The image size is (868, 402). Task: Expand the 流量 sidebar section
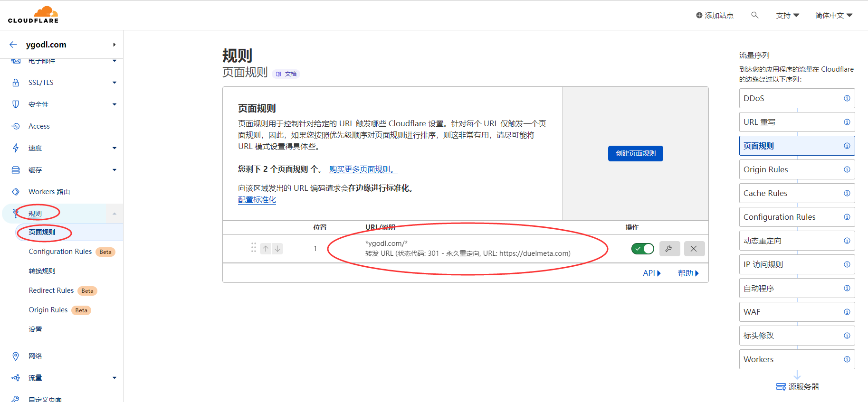click(114, 378)
